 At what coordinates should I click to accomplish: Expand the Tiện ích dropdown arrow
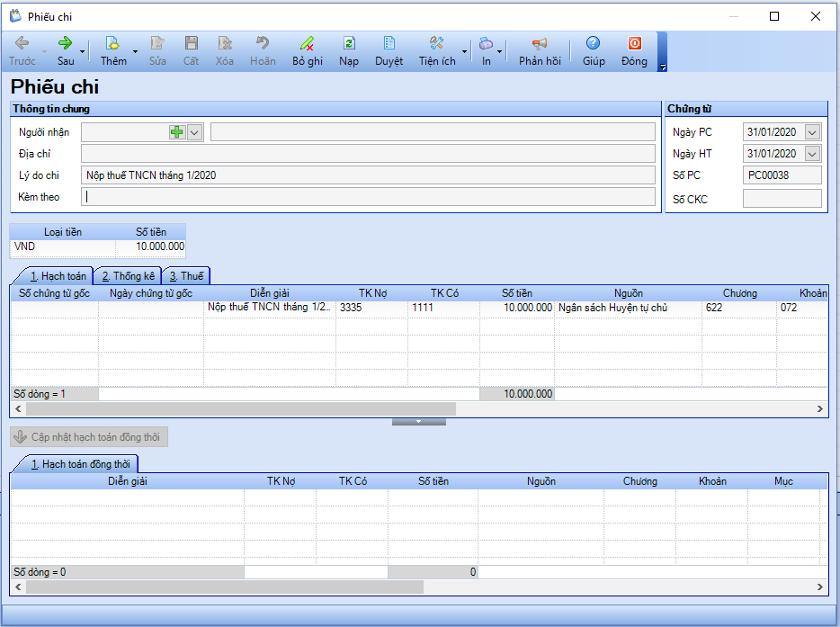pyautogui.click(x=464, y=52)
